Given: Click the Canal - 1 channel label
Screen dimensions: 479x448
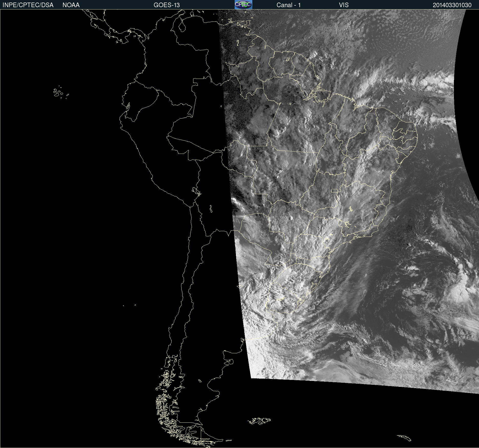Looking at the screenshot, I should [289, 5].
